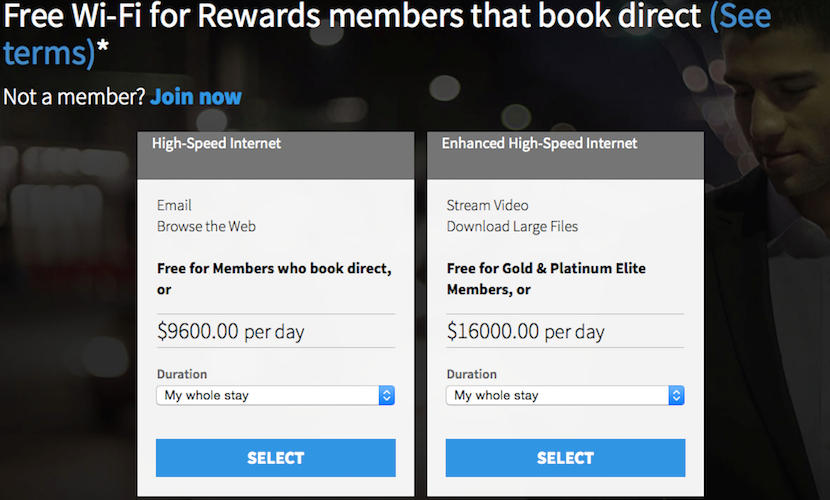830x500 pixels.
Task: Click the 'Download Large Files' feature text
Action: 512,226
